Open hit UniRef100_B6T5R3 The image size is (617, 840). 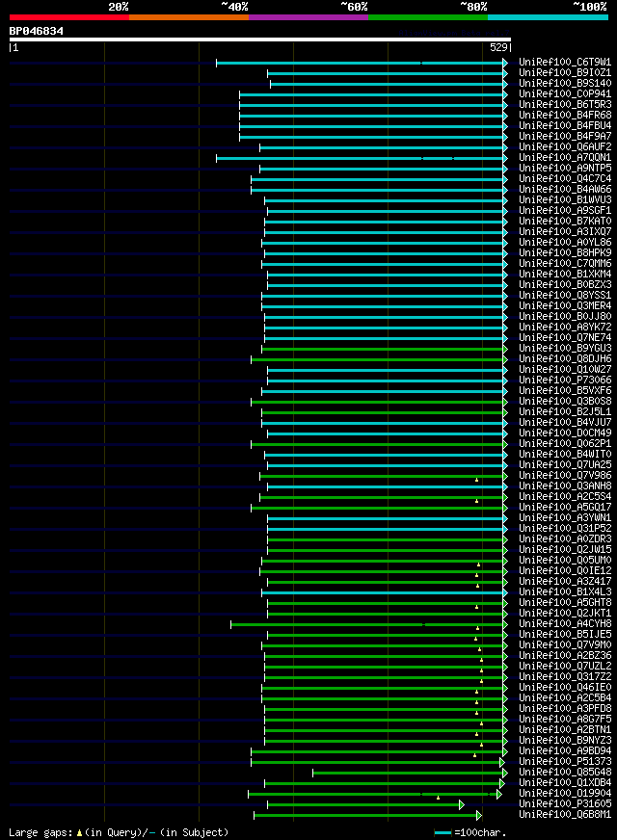(x=565, y=104)
